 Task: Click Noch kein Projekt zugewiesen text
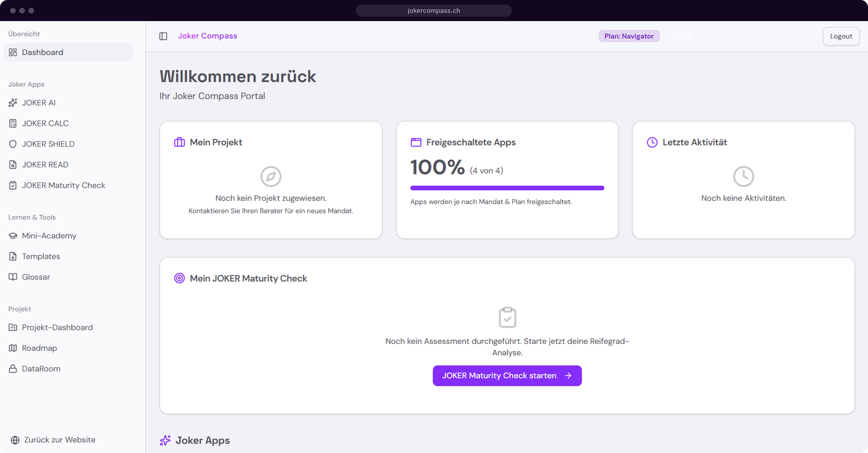coord(271,198)
